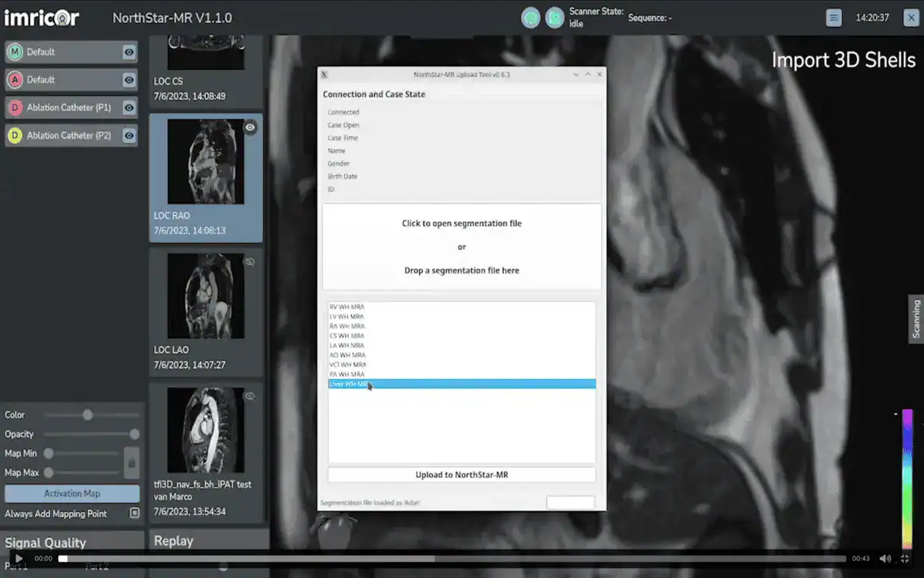Show the hidden tfi3D_nav_fs_bh_iPAT image
The image size is (924, 578).
249,396
